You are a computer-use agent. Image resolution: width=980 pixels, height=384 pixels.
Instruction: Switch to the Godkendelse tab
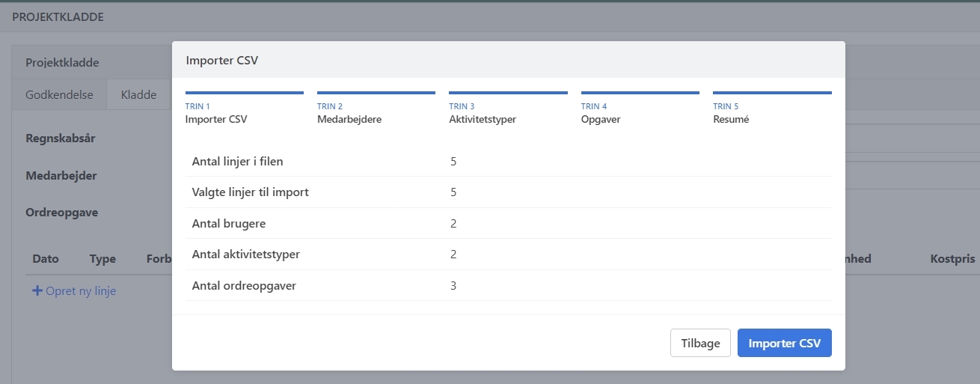coord(59,95)
